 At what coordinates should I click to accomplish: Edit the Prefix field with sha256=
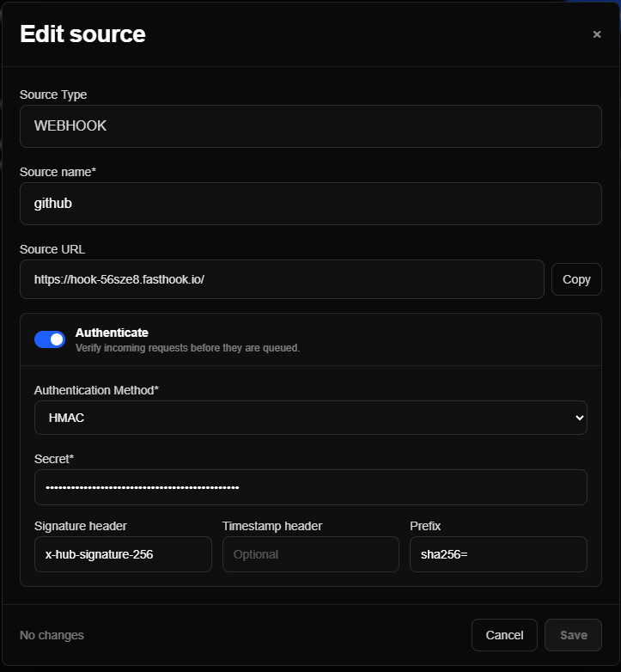pos(498,554)
